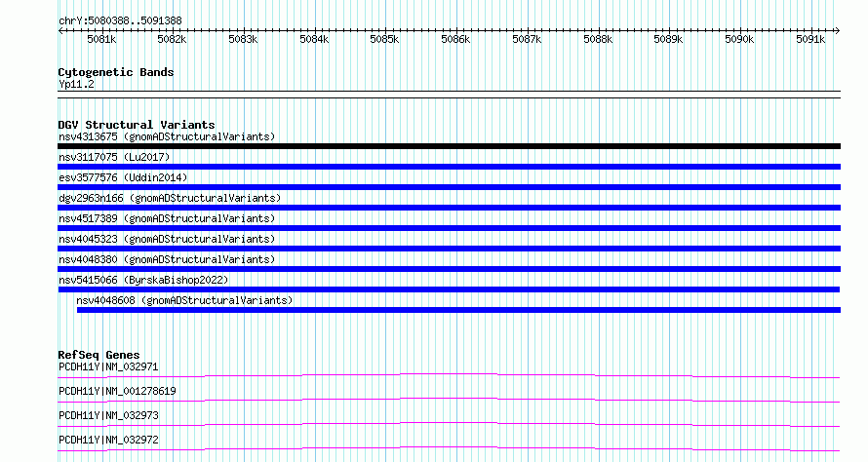Click the blue bar under esv3577576
The image size is (868, 462).
(x=449, y=187)
